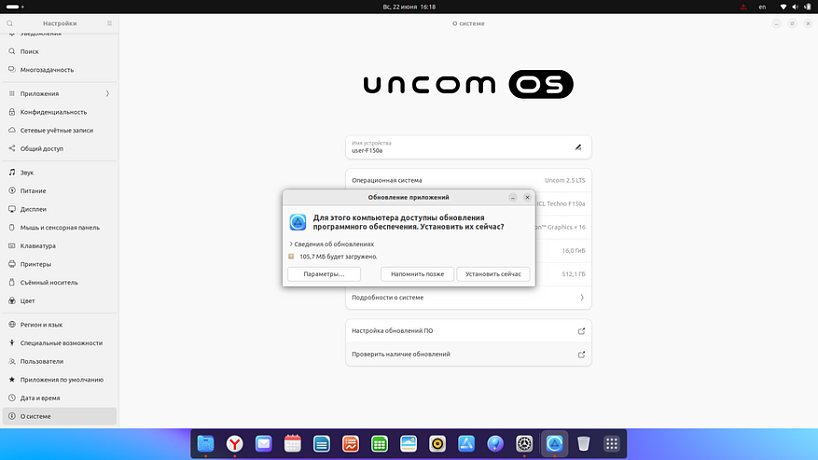818x460 pixels.
Task: Expand "Сведения об обновлениях" details
Action: [332, 244]
